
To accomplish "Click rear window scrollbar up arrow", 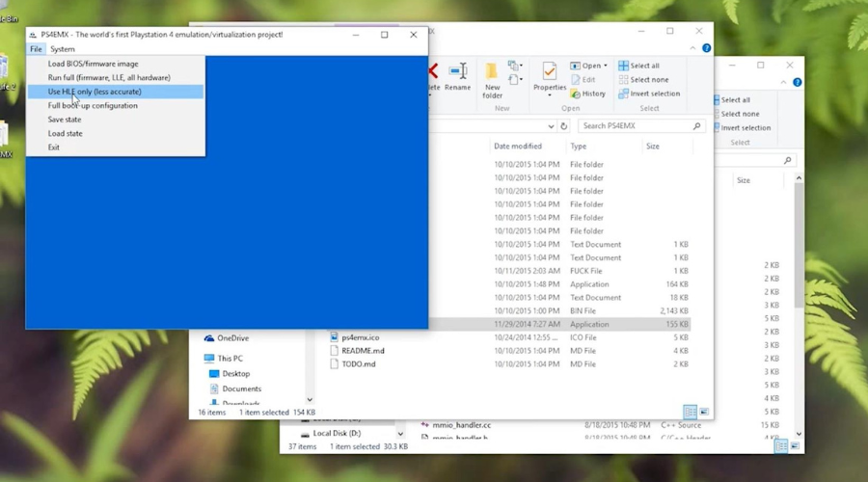I will 799,178.
